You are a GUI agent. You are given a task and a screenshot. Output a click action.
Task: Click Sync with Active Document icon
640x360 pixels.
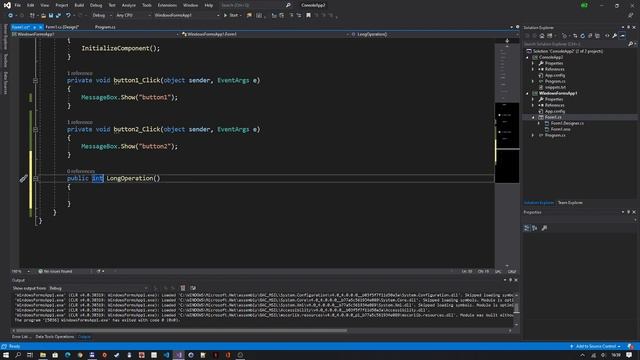tap(575, 36)
